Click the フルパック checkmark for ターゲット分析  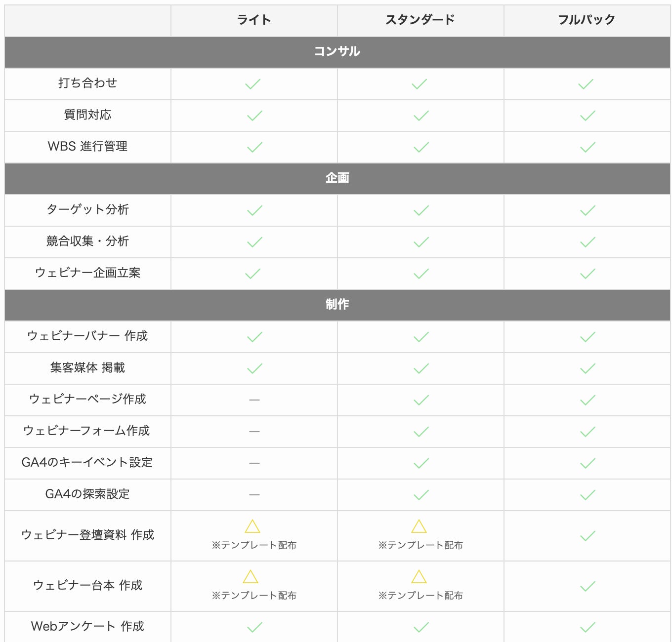(588, 210)
